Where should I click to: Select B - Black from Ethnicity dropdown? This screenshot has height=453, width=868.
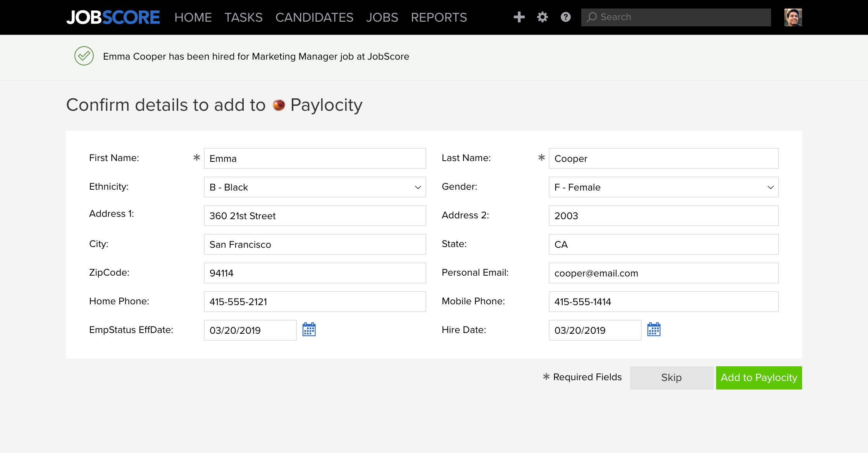[x=315, y=187]
